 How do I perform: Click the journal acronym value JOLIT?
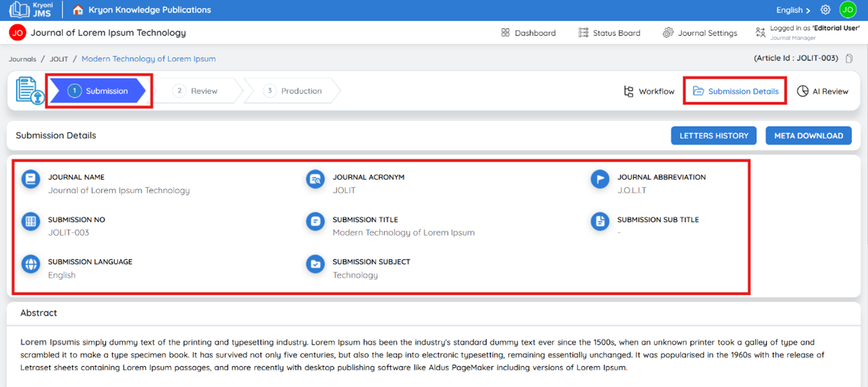(x=344, y=190)
